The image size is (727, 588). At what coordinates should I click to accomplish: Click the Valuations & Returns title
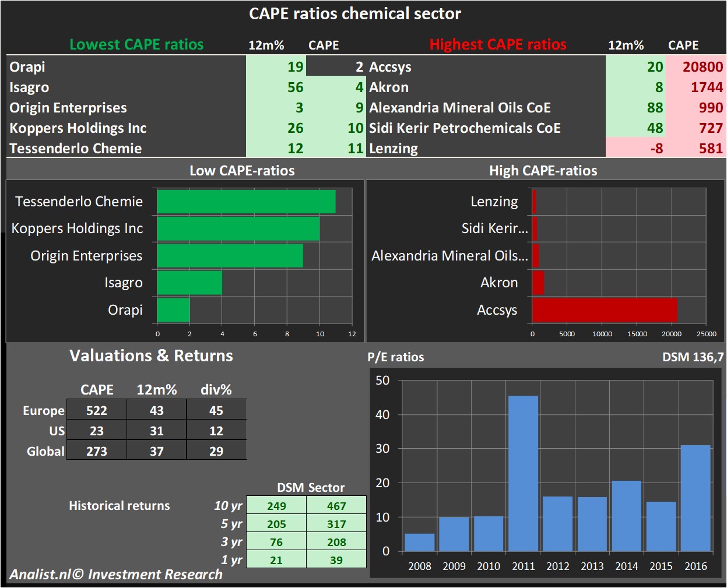151,355
